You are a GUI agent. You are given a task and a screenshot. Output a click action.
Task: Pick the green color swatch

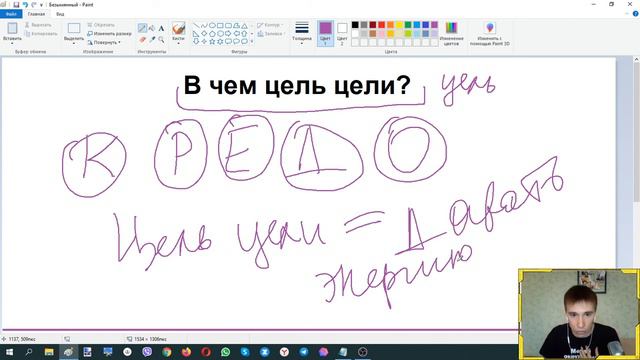coord(408,25)
